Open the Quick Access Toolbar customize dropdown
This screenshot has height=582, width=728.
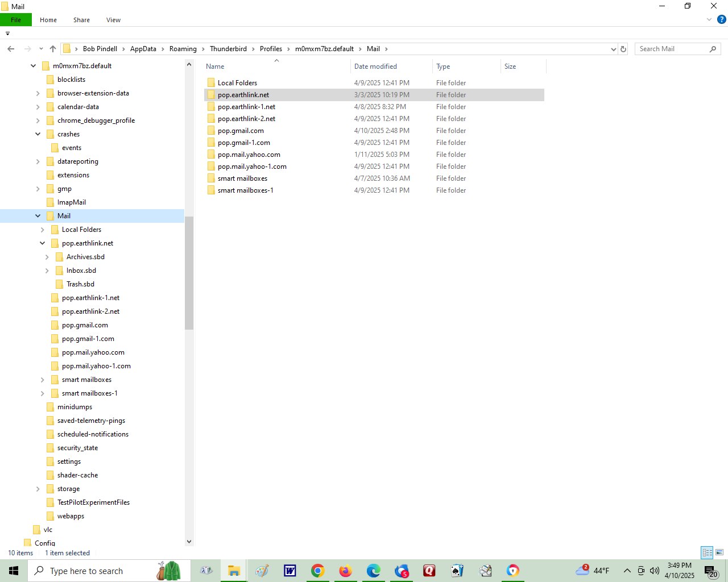7,34
